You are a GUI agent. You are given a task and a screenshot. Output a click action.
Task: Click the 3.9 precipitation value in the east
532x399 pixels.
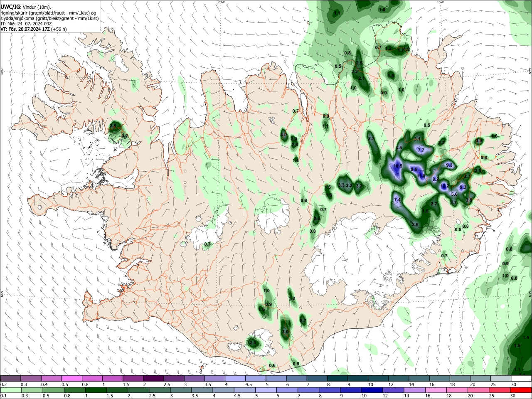(479, 141)
